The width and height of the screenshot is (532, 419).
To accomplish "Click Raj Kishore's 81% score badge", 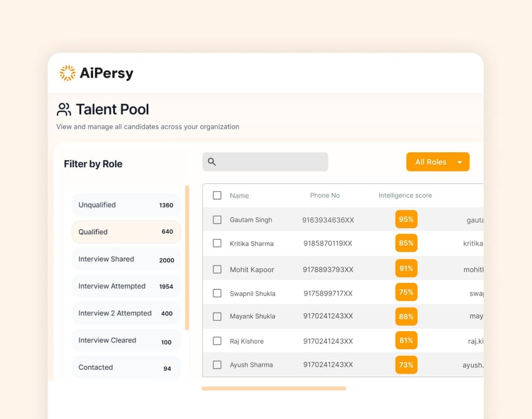I will coord(406,340).
